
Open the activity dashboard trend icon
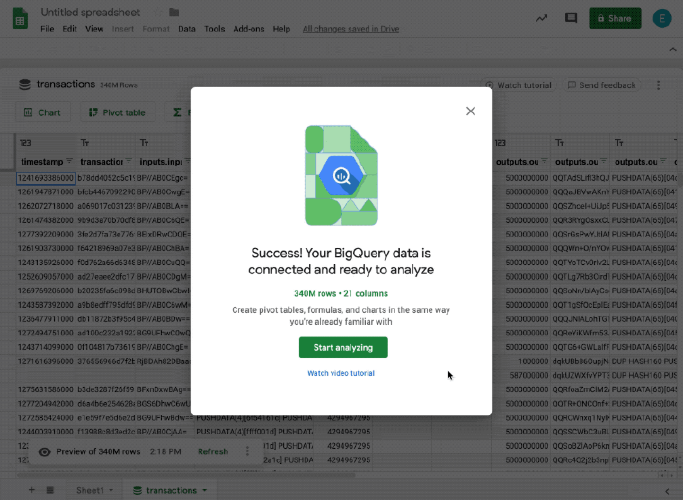541,18
